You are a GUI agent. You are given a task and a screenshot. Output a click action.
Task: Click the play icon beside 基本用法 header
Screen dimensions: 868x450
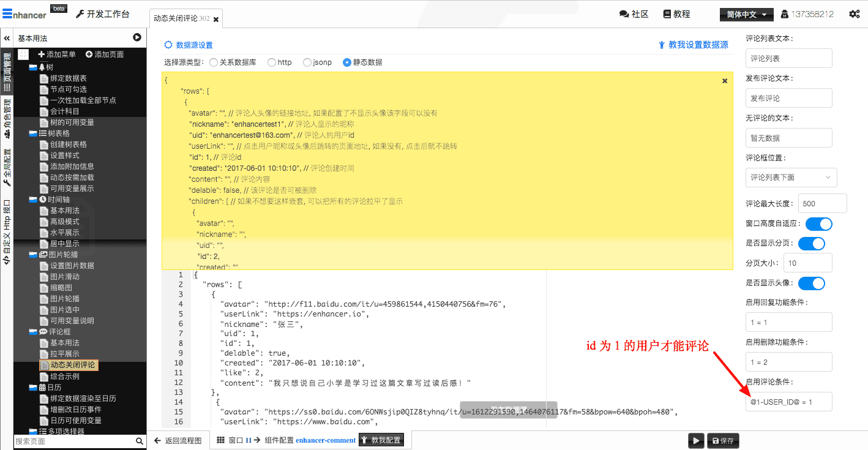[137, 38]
